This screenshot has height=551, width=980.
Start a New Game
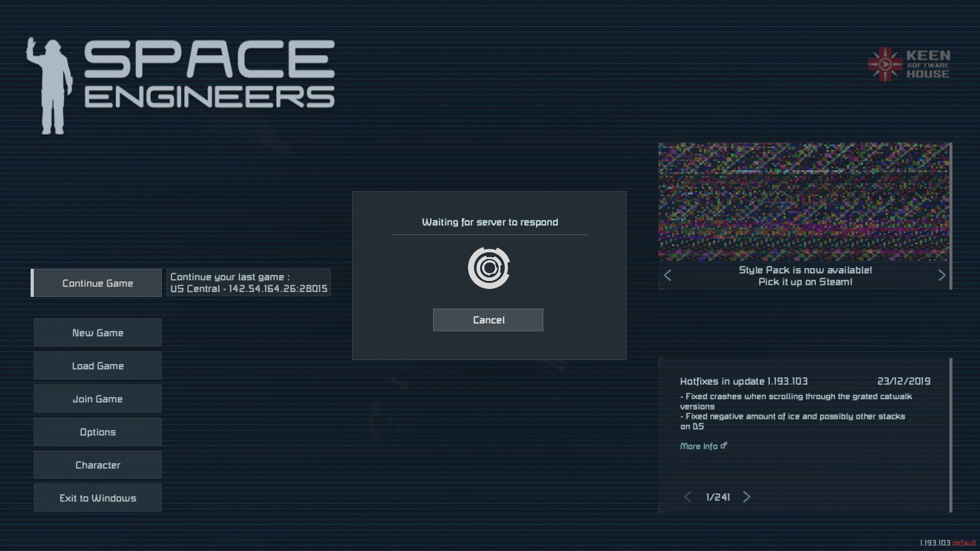point(97,332)
